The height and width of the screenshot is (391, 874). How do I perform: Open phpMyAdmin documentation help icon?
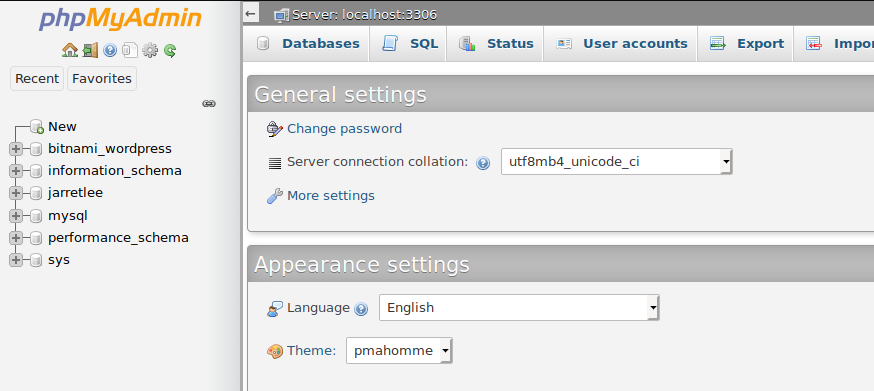tap(110, 51)
